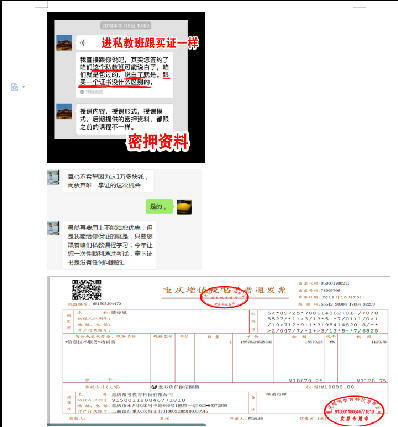Image resolution: width=398 pixels, height=427 pixels.
Task: Expand the dropdown arrow beside the margin icon
Action: click(x=23, y=87)
